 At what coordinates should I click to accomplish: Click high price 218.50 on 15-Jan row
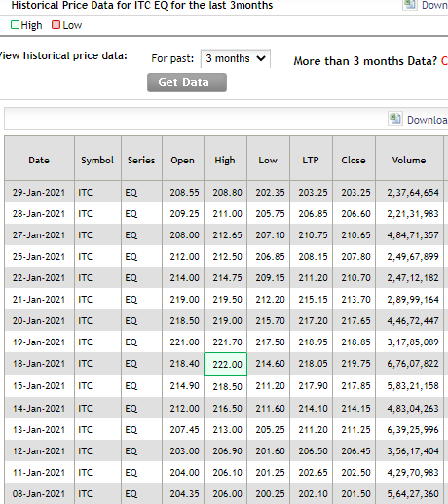(x=227, y=386)
